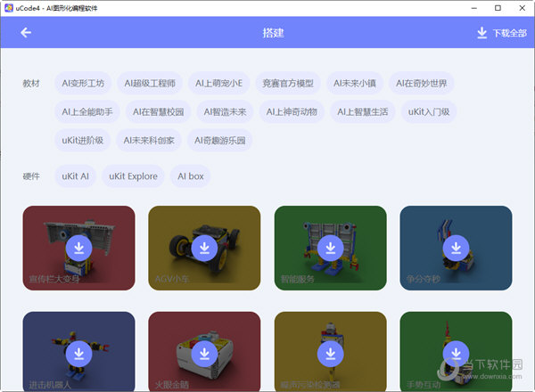
Task: Minimize the uCode4 window
Action: [474, 8]
